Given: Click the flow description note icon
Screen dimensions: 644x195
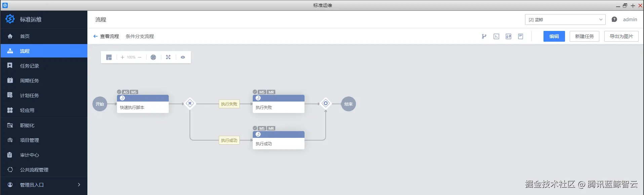Looking at the screenshot, I should click(x=520, y=36).
